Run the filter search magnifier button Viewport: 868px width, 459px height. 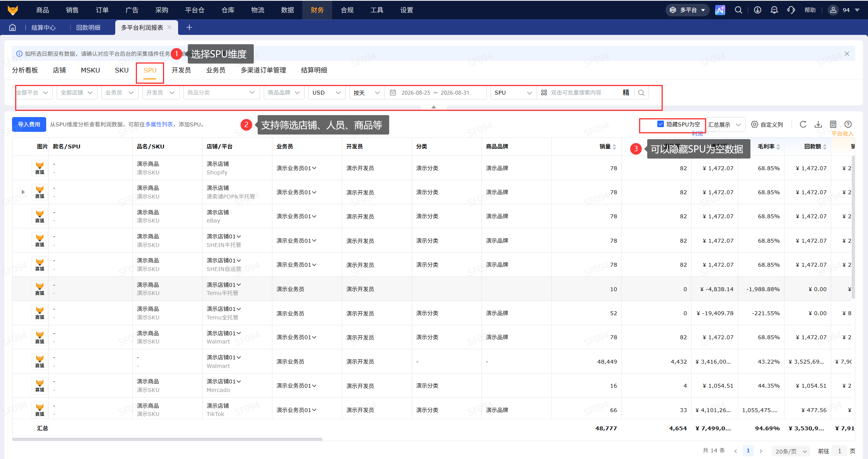641,93
